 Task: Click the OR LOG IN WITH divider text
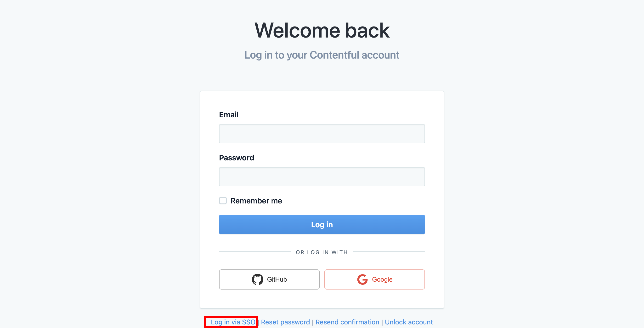[322, 252]
